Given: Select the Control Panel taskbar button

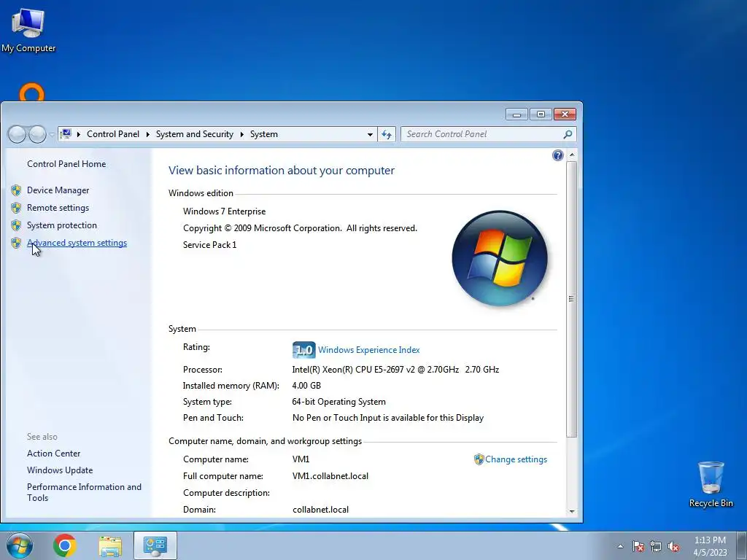Looking at the screenshot, I should click(155, 545).
